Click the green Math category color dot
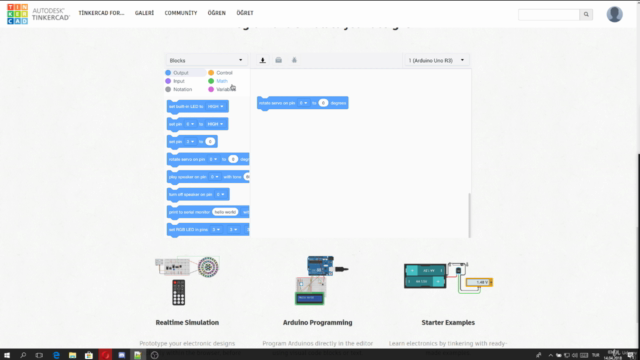 pos(211,81)
